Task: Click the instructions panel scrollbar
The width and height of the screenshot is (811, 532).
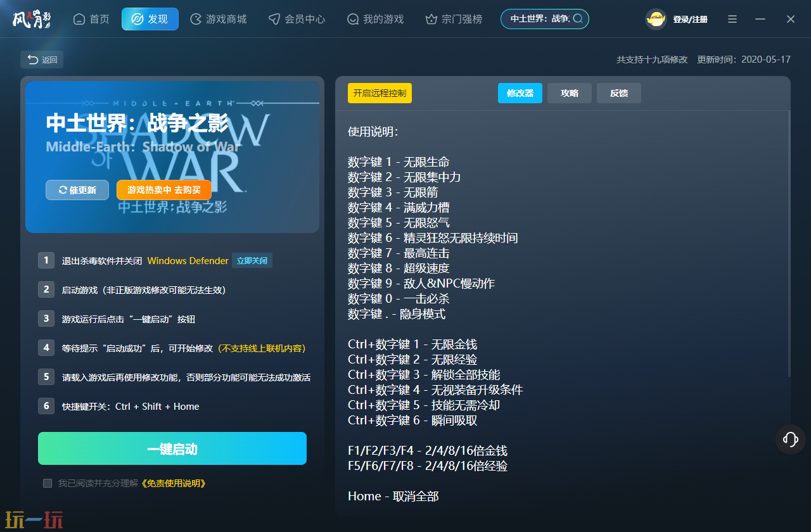Action: pos(789,244)
